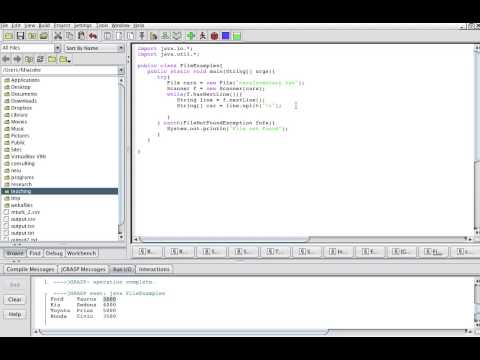Select the Browse tab
The image size is (480, 360).
[15, 253]
